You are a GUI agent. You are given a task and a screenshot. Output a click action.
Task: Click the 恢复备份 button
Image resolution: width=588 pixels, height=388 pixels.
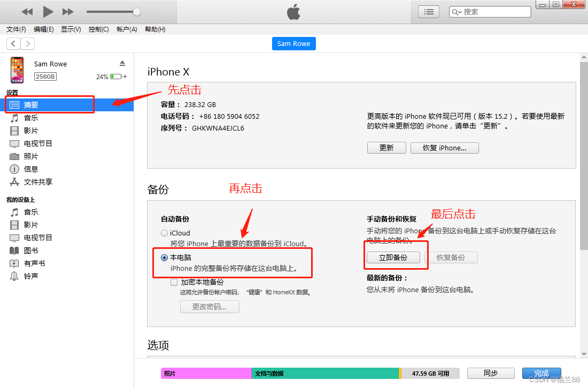click(451, 257)
